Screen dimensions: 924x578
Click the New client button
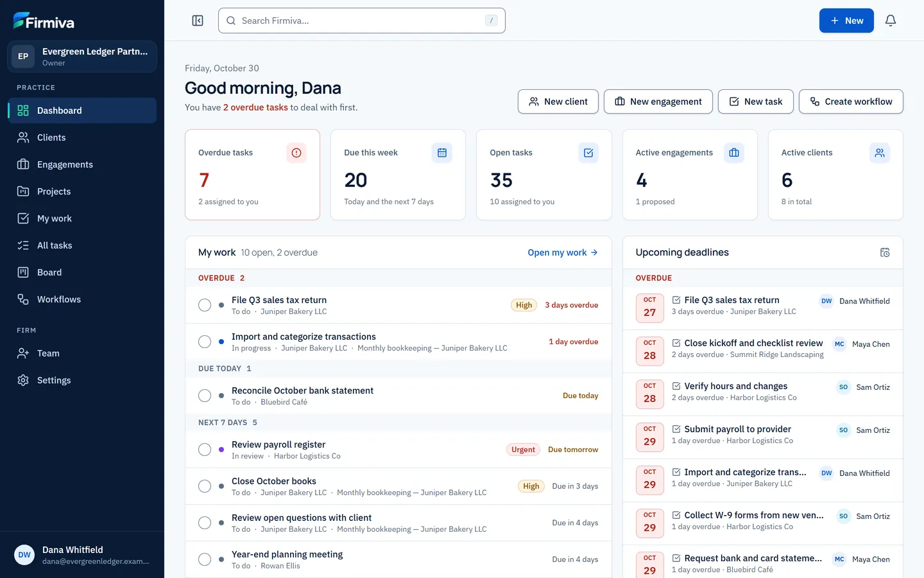pos(558,101)
